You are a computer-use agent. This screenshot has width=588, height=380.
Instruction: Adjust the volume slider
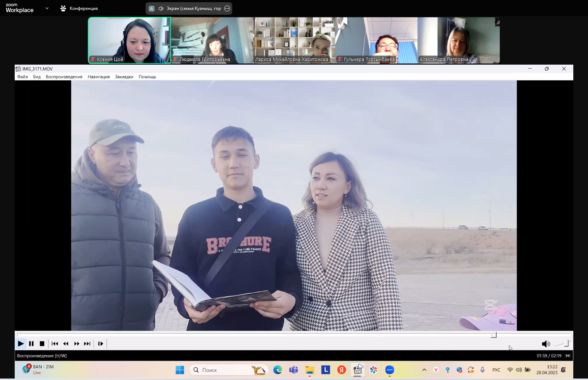(x=562, y=344)
